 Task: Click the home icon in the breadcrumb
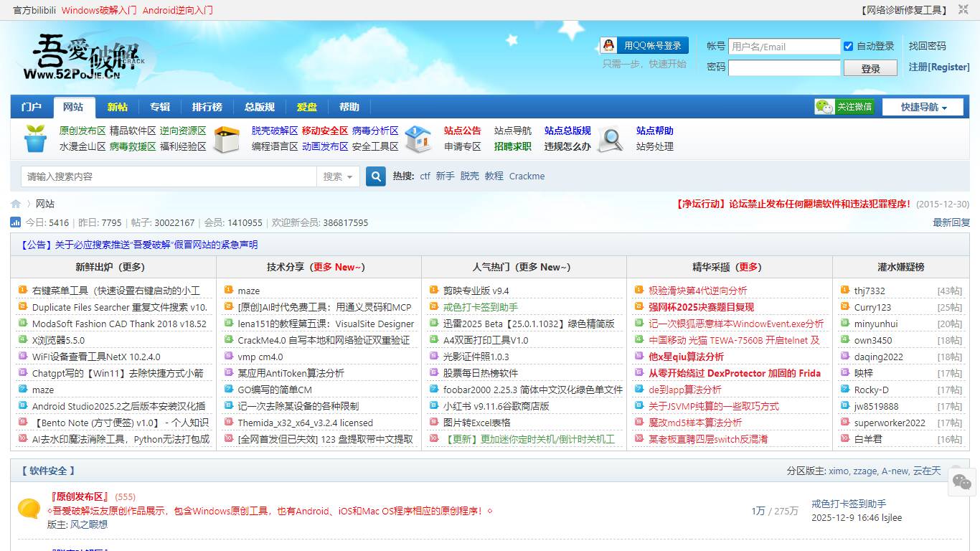(x=15, y=203)
